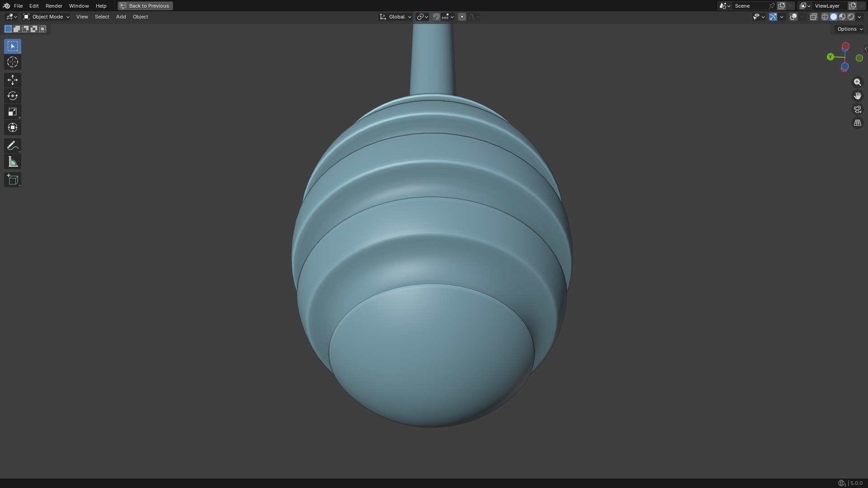This screenshot has width=868, height=488.
Task: Switch perspective/orthographic grid icon
Action: pos(857,123)
